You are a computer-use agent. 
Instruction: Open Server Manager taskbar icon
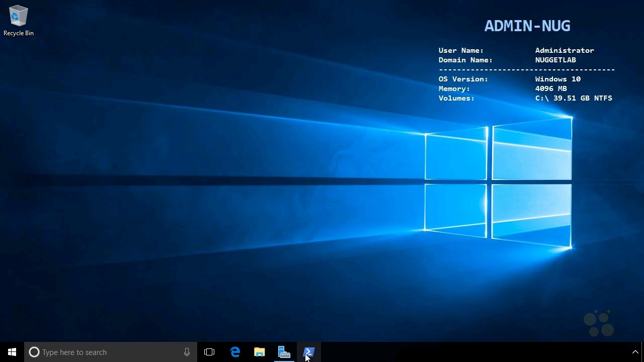(284, 352)
